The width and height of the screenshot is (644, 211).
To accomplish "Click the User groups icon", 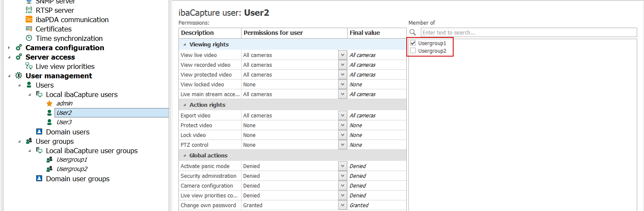I will [29, 141].
